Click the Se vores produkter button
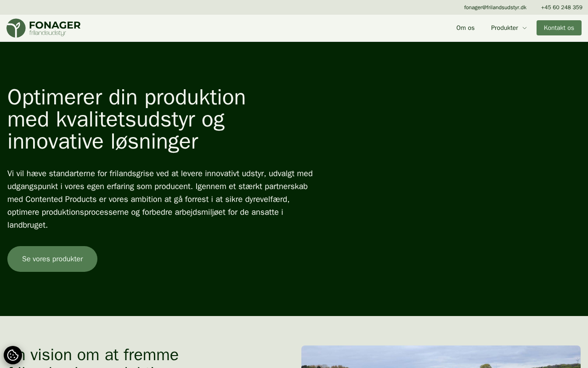The width and height of the screenshot is (588, 368). pos(52,259)
